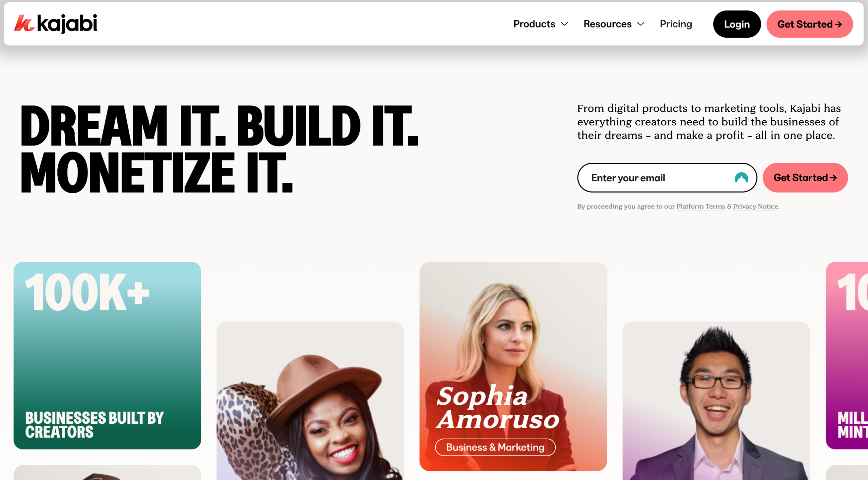Select the woman in brown hat card
Image resolution: width=868 pixels, height=480 pixels.
(310, 401)
